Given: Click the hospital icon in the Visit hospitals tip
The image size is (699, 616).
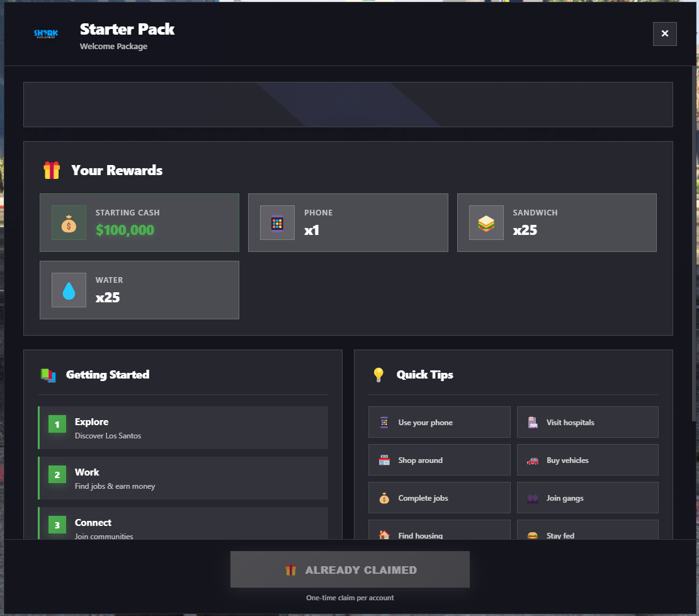Looking at the screenshot, I should [x=532, y=422].
